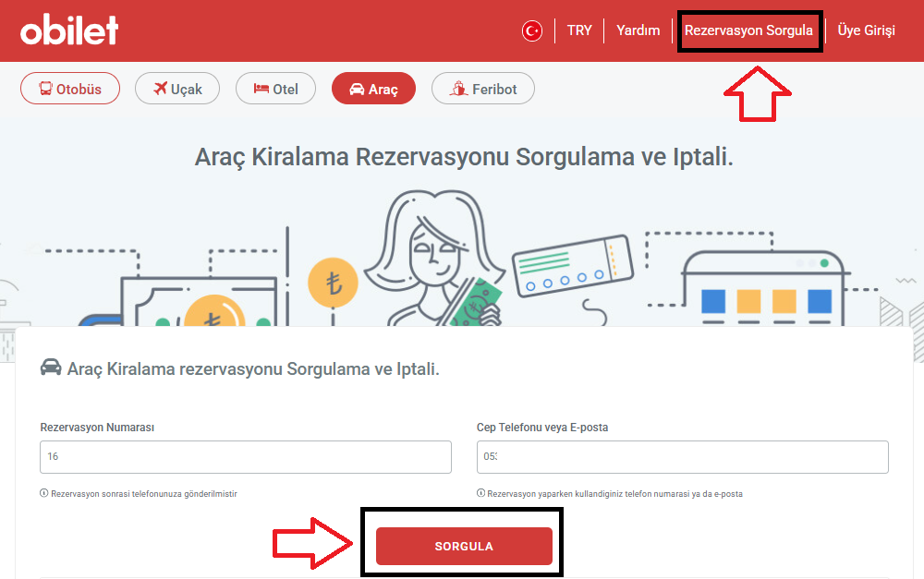
Task: Click the 'Rezervasyon Numarası' label
Action: pyautogui.click(x=97, y=427)
